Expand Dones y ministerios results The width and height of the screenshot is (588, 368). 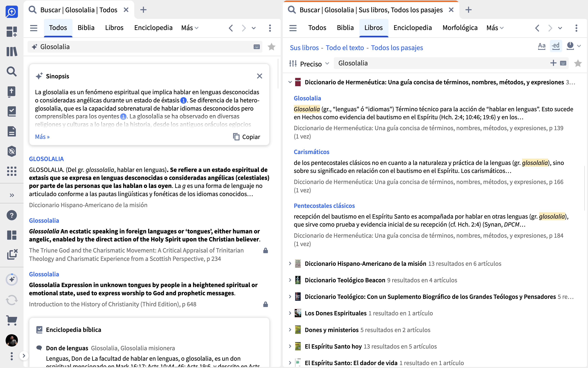pos(290,330)
